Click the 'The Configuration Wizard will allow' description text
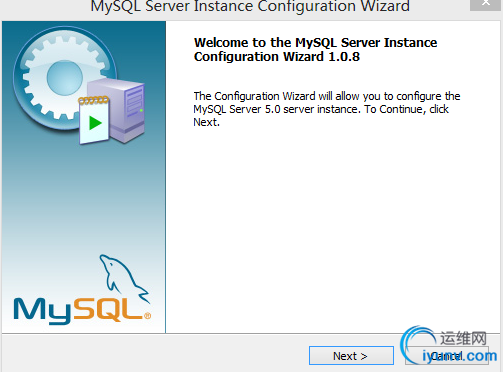Viewport: 503px width, 372px height. pyautogui.click(x=327, y=109)
